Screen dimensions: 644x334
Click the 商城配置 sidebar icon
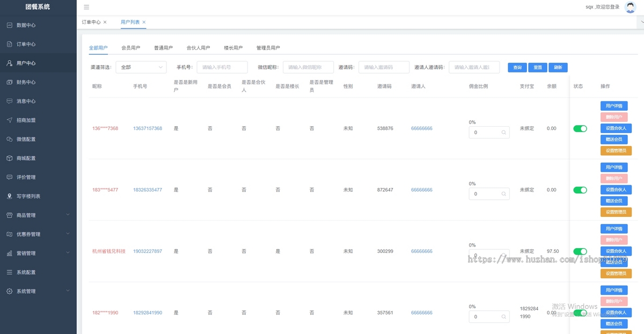9,158
